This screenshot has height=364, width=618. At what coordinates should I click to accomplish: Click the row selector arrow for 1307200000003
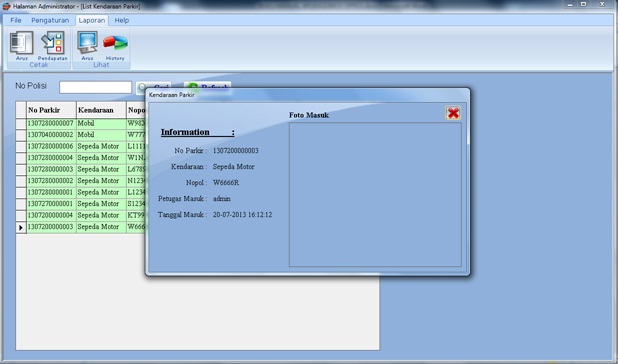tap(21, 227)
